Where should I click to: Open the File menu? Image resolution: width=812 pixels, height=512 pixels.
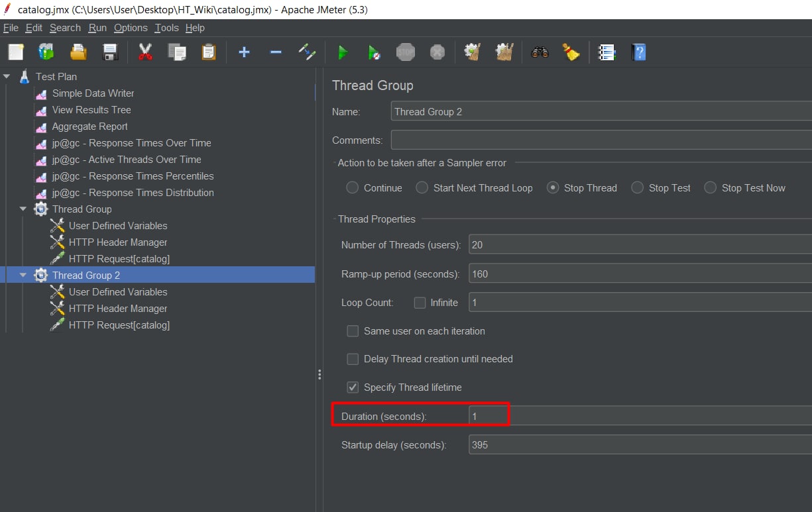click(11, 28)
